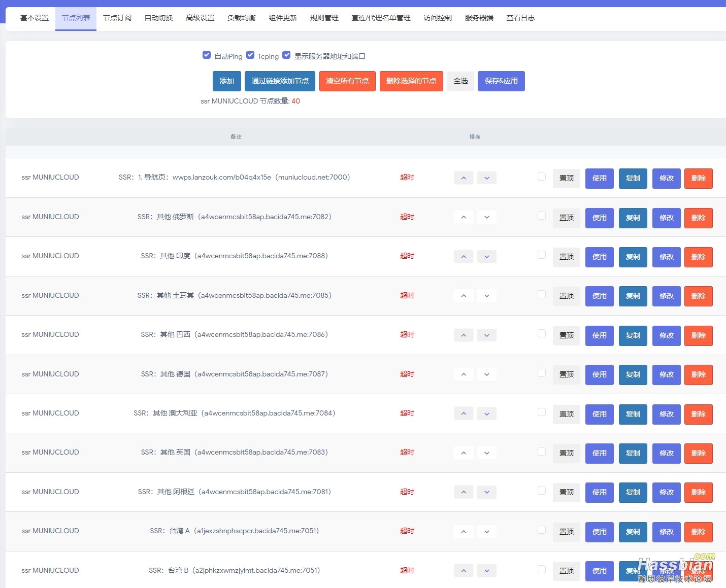Click the 全选 button
This screenshot has width=726, height=588.
point(460,81)
